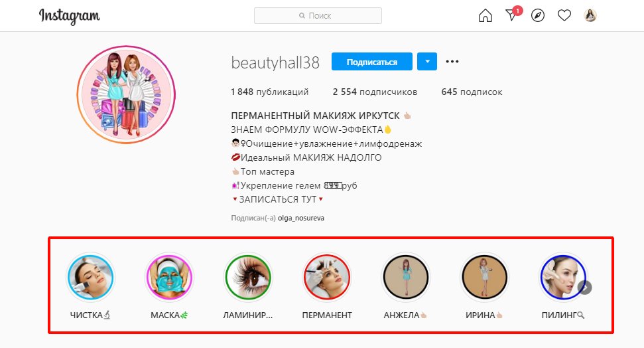This screenshot has height=348, width=644.
Task: Go to the Instagram home feed icon
Action: tap(485, 16)
